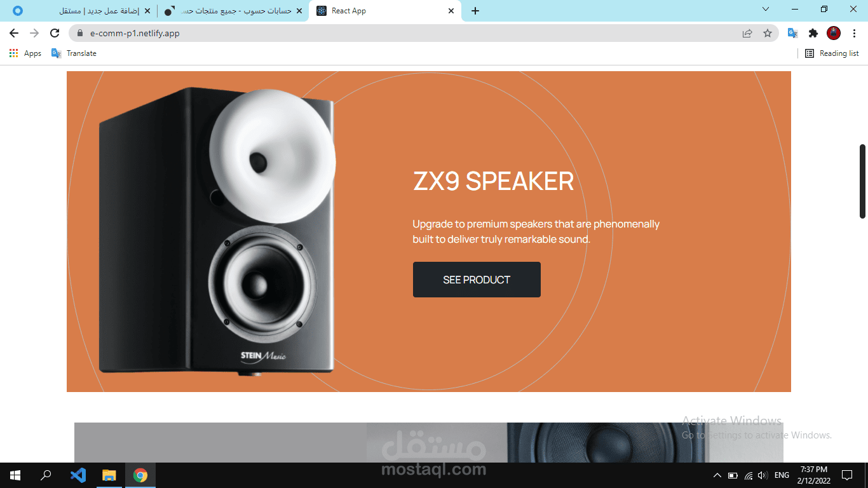The height and width of the screenshot is (488, 868).
Task: Click the share page icon in address bar
Action: (x=747, y=33)
